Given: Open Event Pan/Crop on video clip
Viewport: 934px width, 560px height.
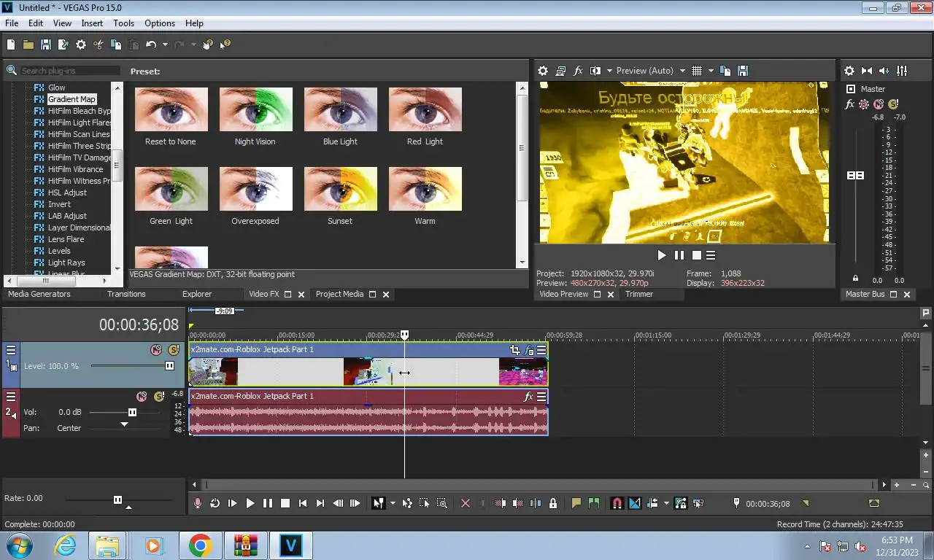Looking at the screenshot, I should [515, 350].
